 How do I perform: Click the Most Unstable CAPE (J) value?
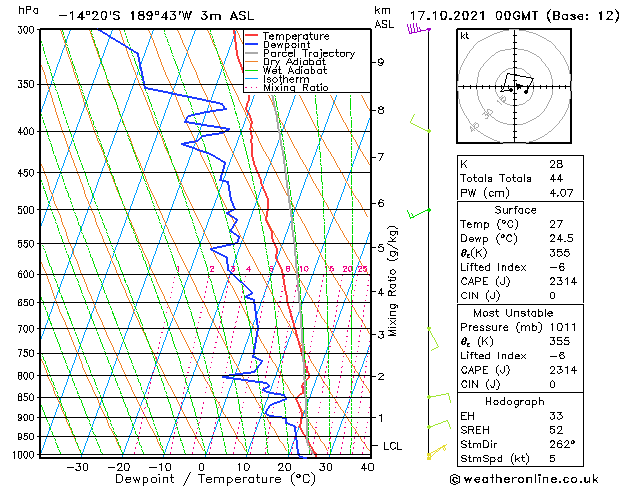(563, 370)
